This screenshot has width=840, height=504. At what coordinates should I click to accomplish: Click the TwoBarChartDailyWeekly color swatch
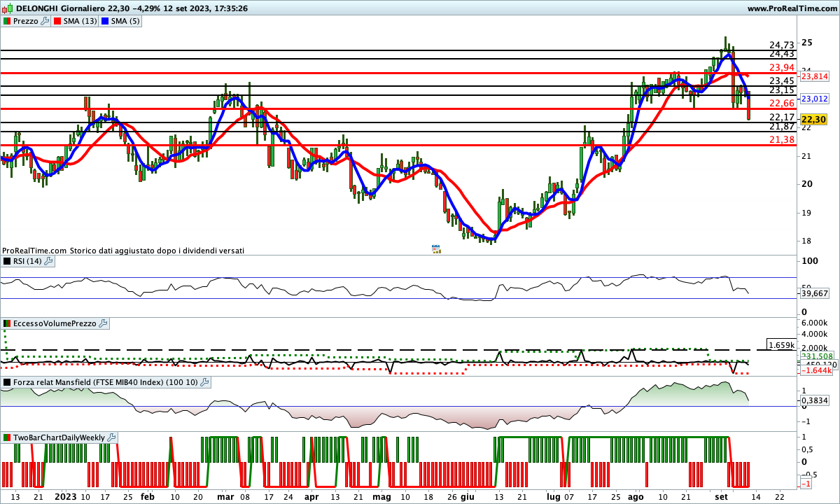point(7,437)
